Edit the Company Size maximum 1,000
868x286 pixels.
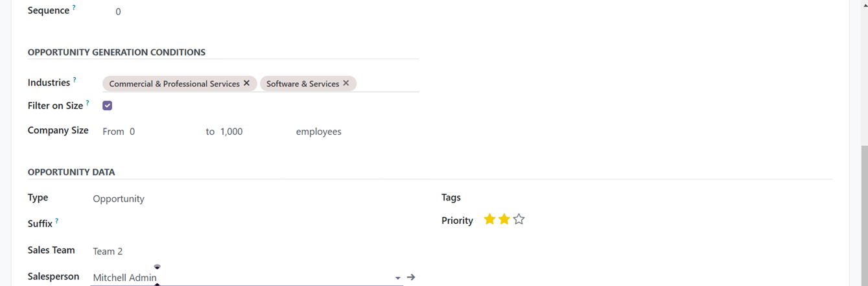point(254,132)
